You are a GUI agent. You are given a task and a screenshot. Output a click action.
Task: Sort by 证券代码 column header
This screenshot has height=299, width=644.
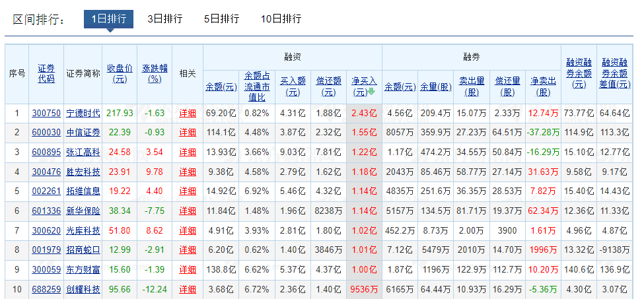46,73
